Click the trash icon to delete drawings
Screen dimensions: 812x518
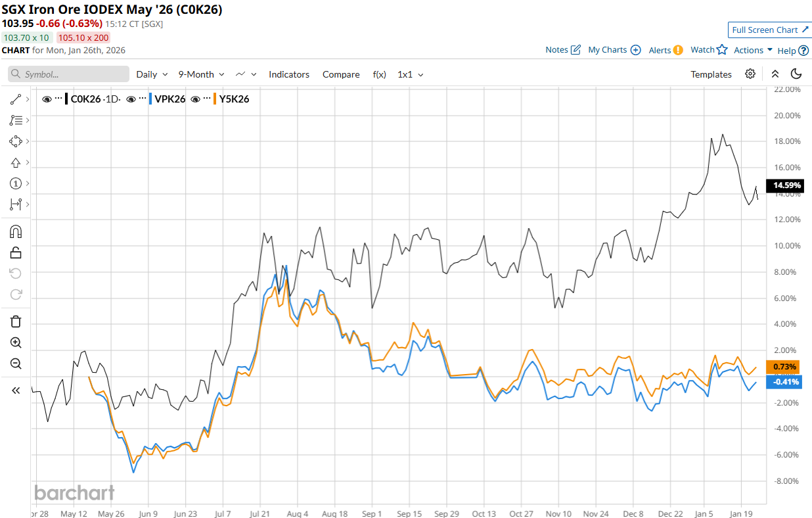(16, 321)
